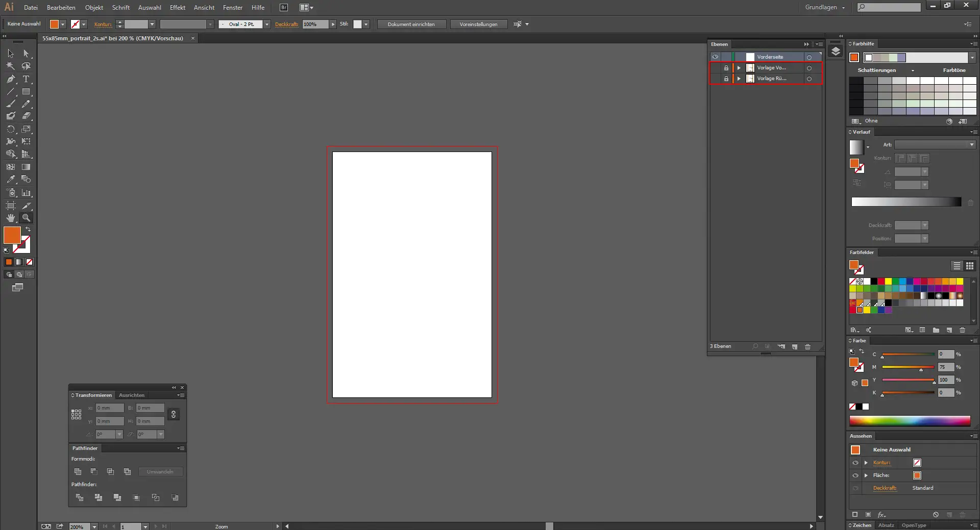Open the Ebenen panel from the collapsed dock
Viewport: 980px width, 530px height.
(836, 52)
